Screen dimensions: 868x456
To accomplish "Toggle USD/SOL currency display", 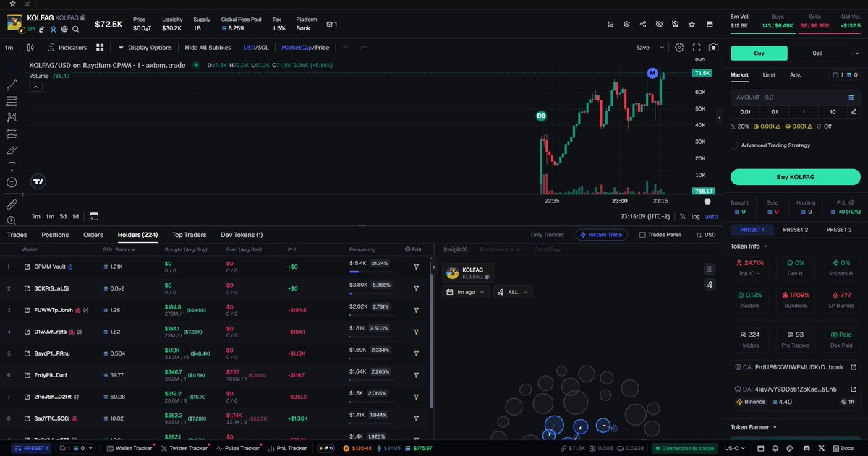I will [256, 48].
